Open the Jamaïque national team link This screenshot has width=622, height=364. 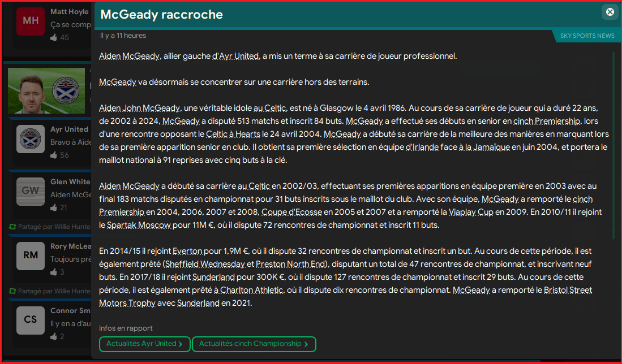[x=484, y=148]
